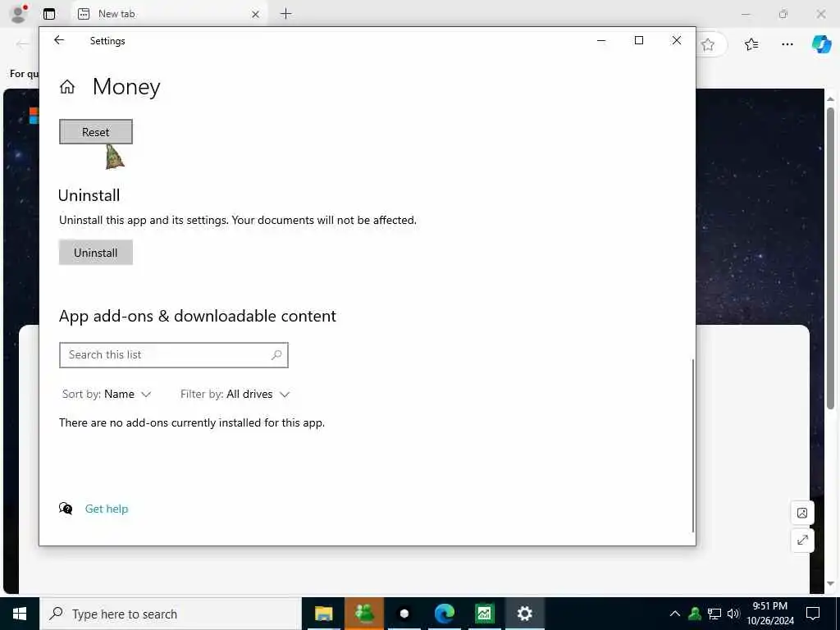Focus the Search this list field
Viewport: 840px width, 630px height.
pyautogui.click(x=174, y=354)
